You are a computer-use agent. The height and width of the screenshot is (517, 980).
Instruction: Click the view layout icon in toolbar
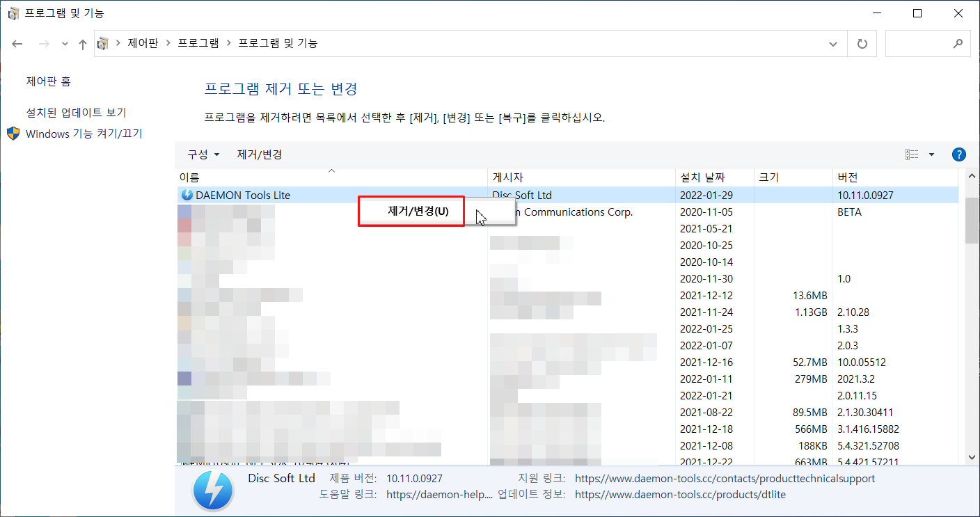(x=912, y=154)
